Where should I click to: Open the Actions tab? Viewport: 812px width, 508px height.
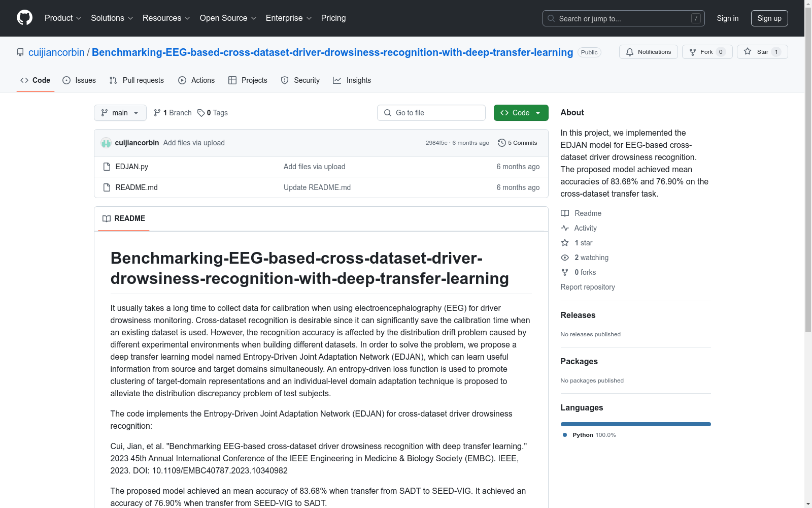coord(197,80)
